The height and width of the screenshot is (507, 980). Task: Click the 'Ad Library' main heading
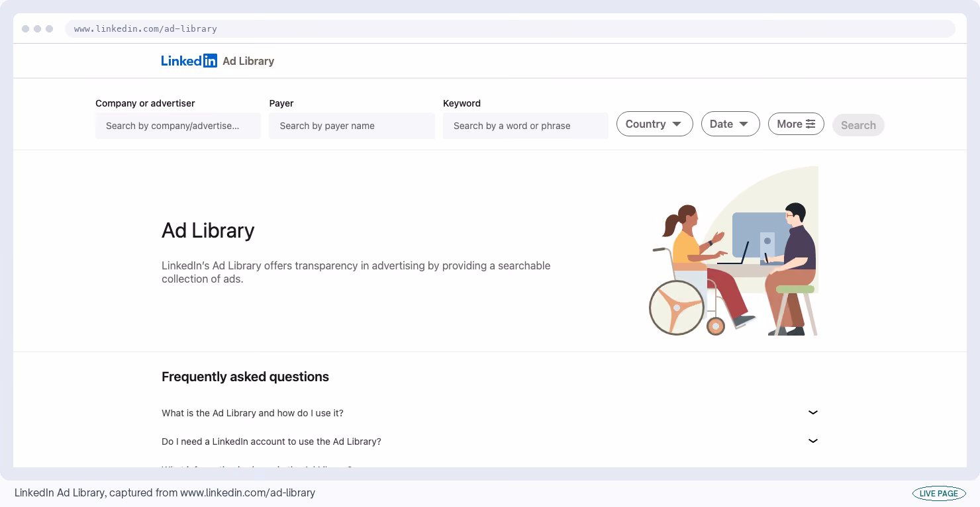coord(208,230)
